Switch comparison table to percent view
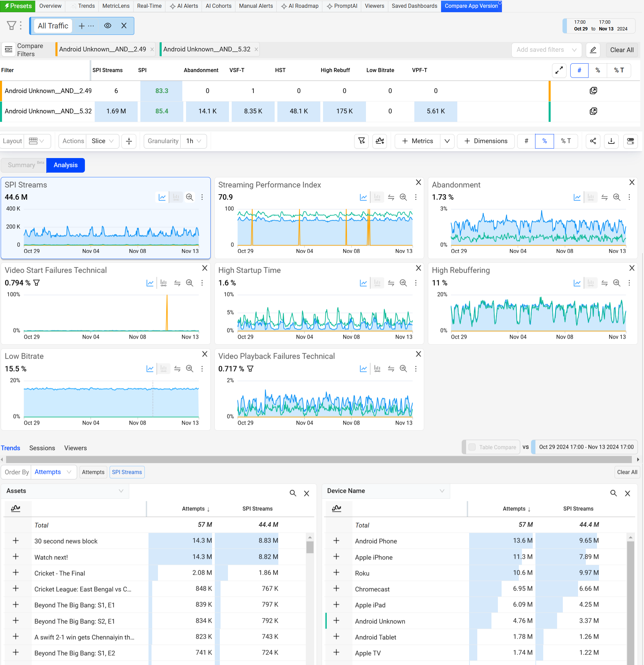644x665 pixels. 598,70
